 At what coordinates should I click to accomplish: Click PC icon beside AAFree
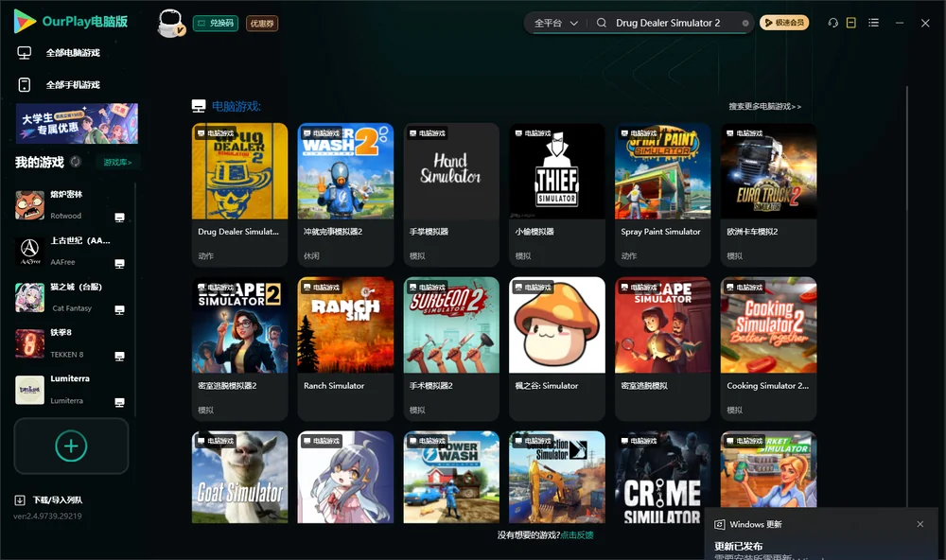(x=119, y=264)
